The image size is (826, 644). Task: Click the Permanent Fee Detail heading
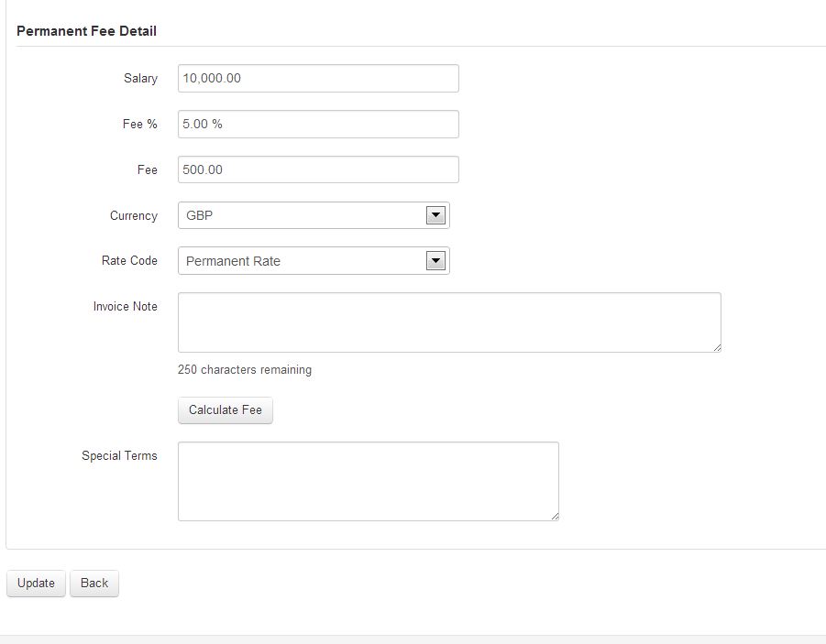[87, 31]
